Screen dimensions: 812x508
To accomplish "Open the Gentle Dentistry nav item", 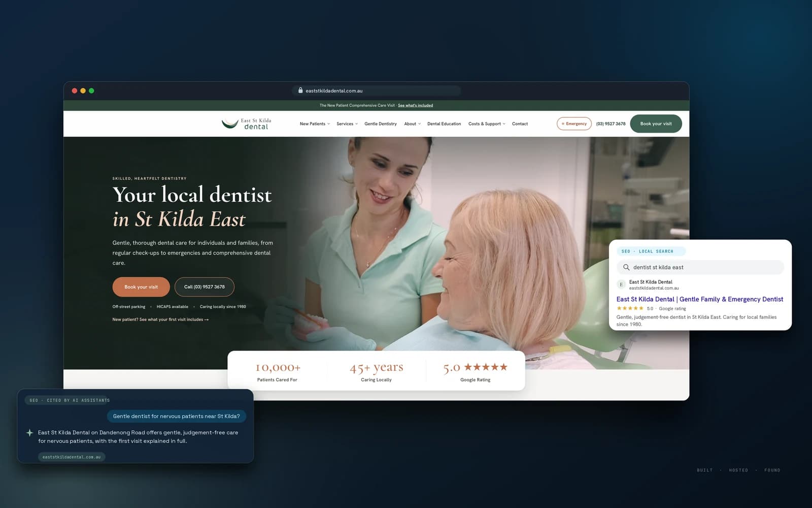I will coord(381,124).
